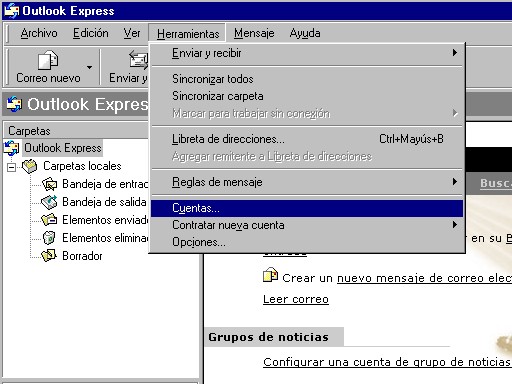Click the Elementos enviados folder icon
Viewport: 512px width, 384px height.
(49, 220)
